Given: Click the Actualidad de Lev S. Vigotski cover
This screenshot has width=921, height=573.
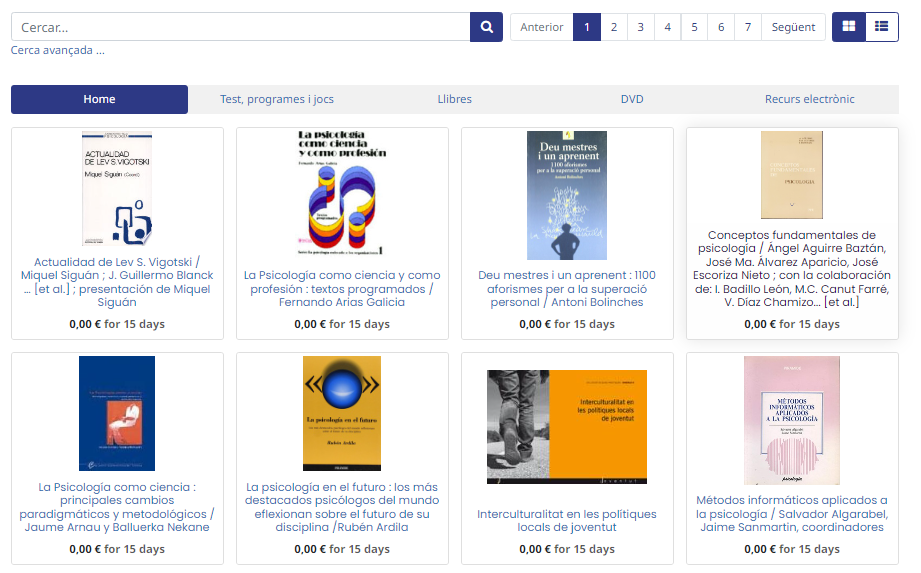Looking at the screenshot, I should point(117,189).
